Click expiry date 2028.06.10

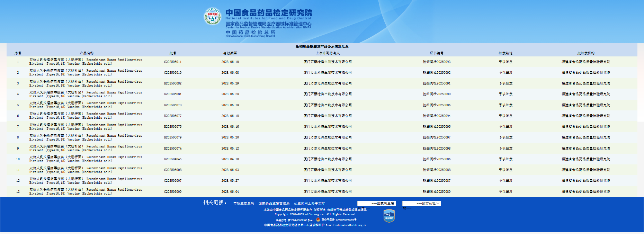pos(230,62)
